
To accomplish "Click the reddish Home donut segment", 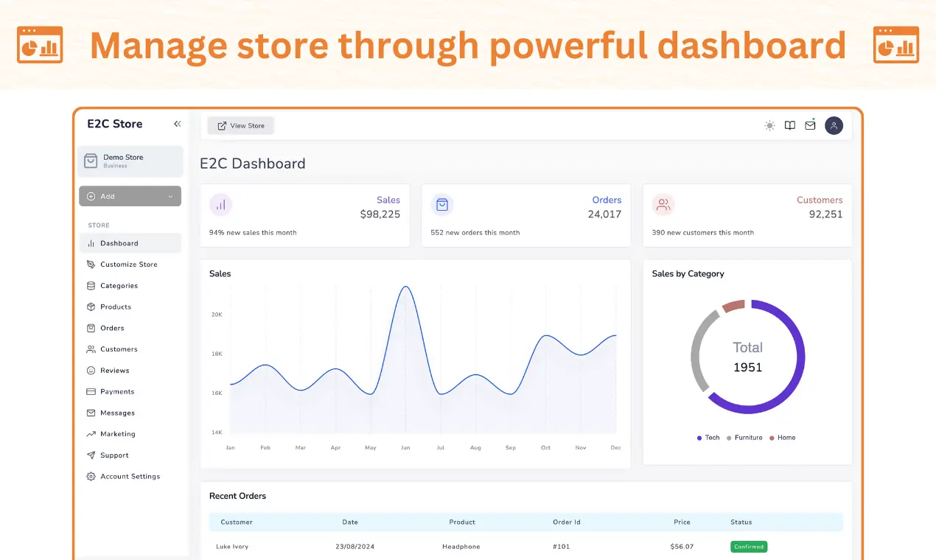I will 733,305.
